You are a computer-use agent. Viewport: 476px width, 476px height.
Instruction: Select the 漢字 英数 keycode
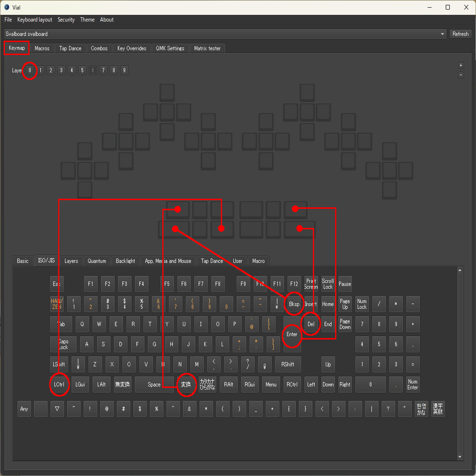click(438, 408)
